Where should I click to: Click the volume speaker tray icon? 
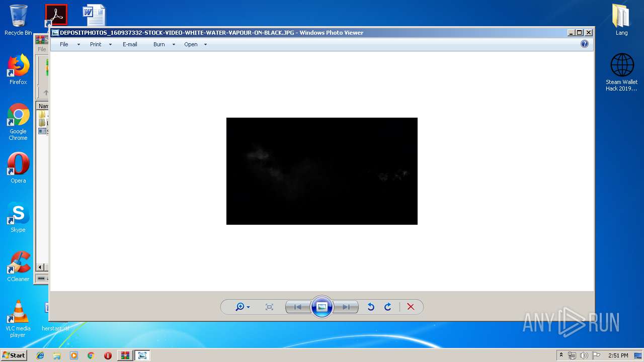pos(584,355)
